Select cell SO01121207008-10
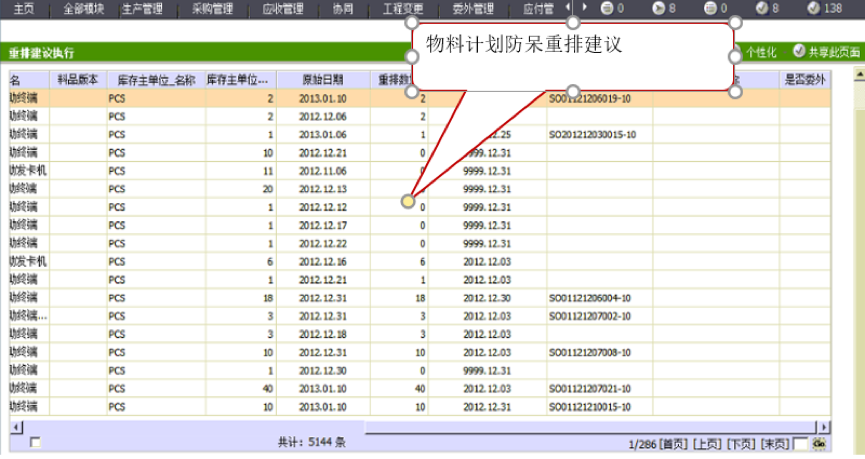Screen dimensions: 865x459 point(590,353)
